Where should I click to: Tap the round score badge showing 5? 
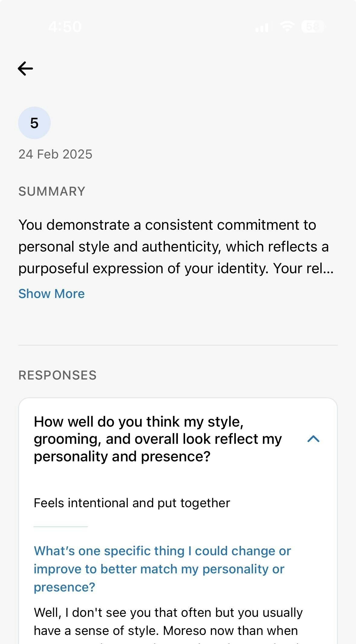click(34, 123)
